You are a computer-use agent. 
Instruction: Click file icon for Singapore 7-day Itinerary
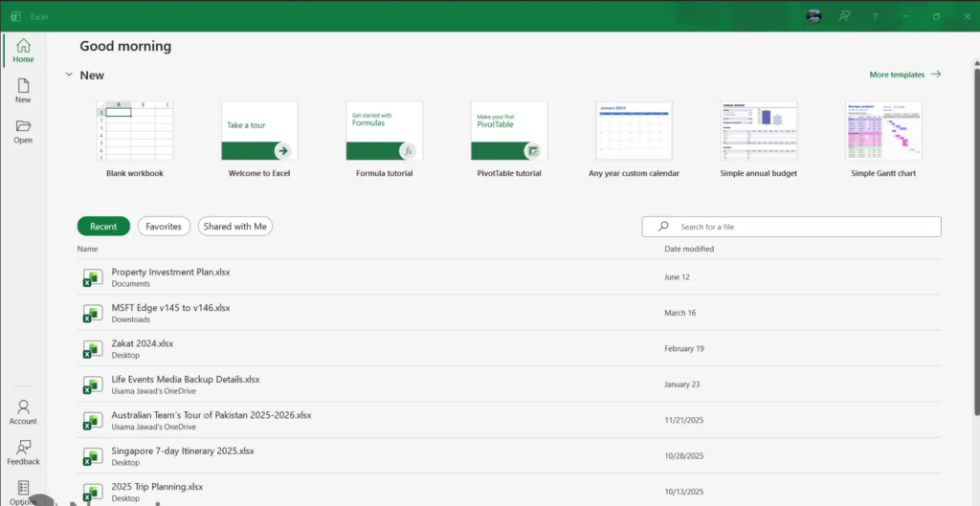(x=93, y=456)
